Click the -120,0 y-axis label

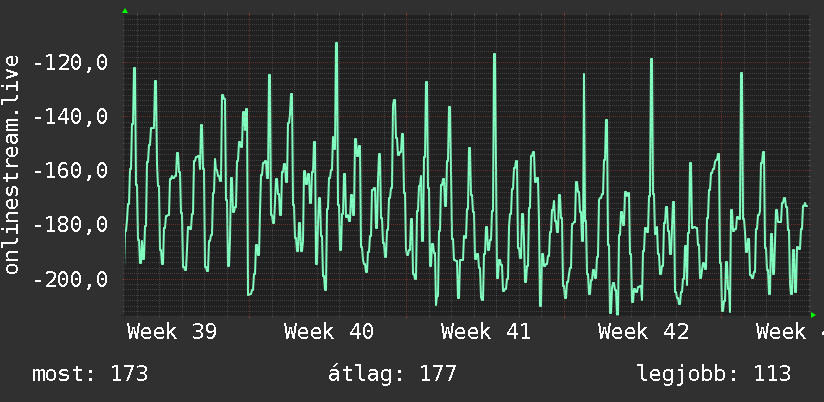70,64
